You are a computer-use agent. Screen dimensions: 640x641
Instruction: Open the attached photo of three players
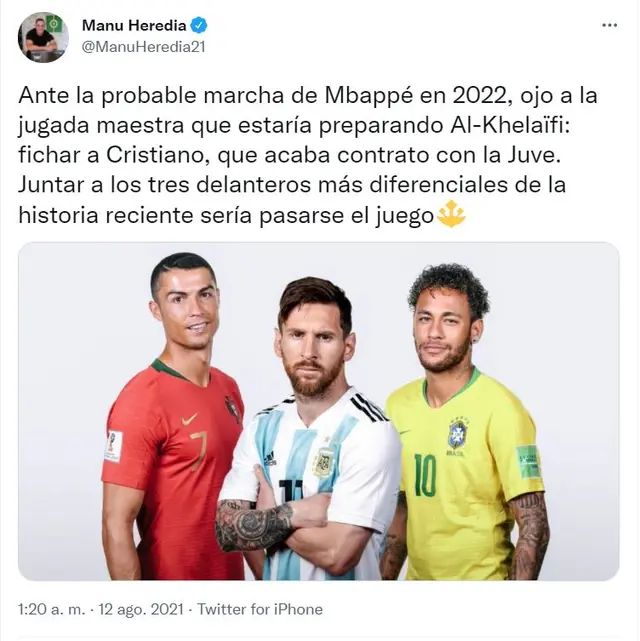(x=319, y=411)
